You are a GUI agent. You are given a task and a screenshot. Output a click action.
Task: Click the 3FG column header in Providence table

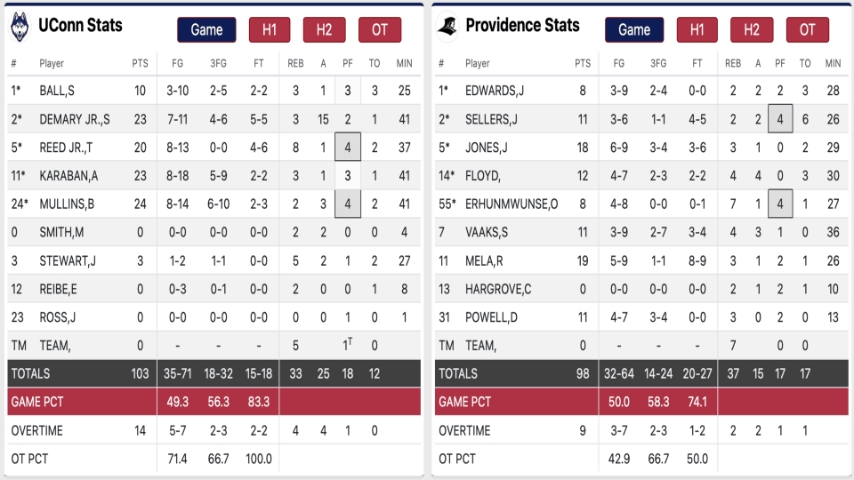tap(658, 64)
